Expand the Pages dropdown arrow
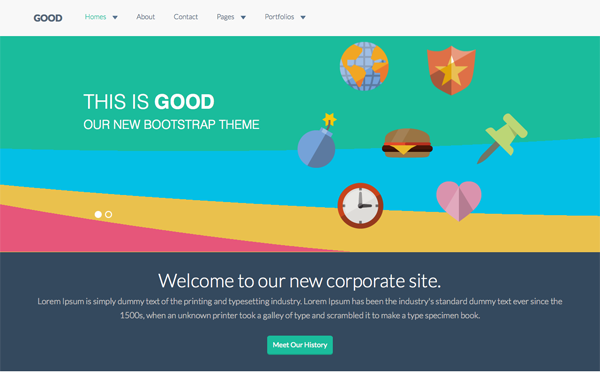 coord(243,17)
